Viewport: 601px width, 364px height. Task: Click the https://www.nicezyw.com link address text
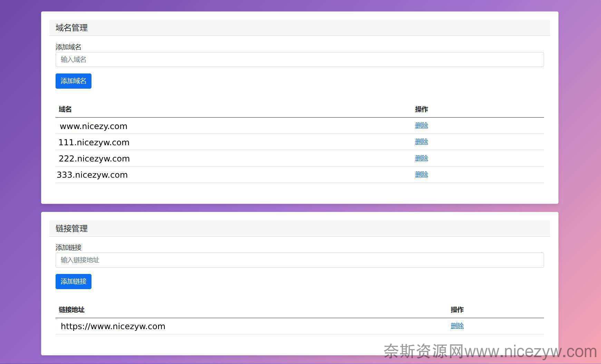113,326
